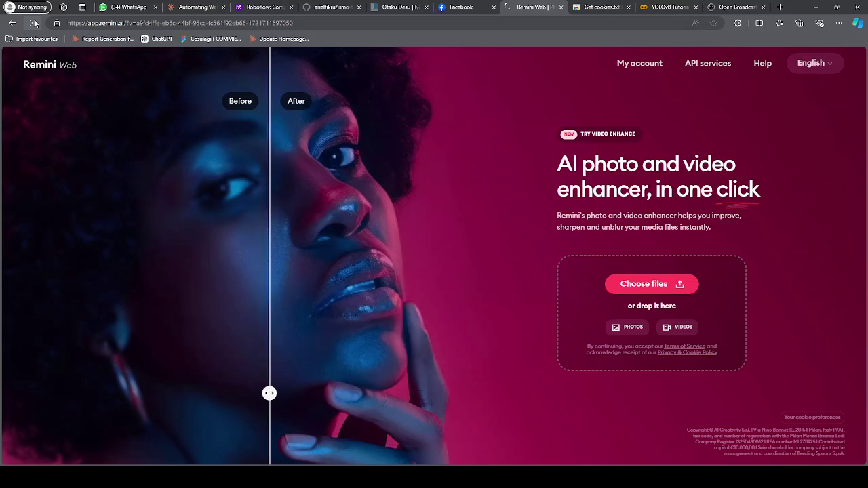This screenshot has width=868, height=488.
Task: Select the Photos upload option icon
Action: (614, 327)
